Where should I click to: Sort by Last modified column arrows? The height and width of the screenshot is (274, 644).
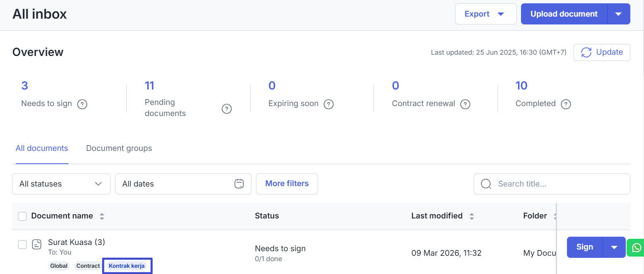pos(471,216)
